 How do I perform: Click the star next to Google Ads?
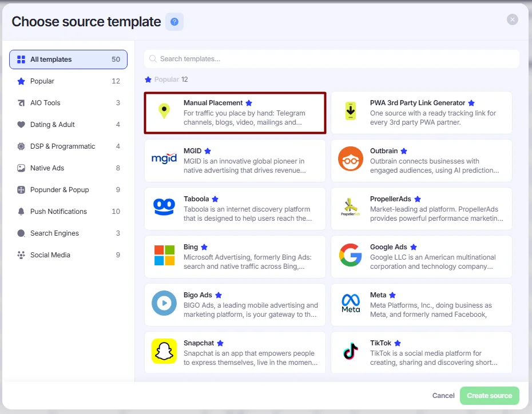[x=413, y=247]
